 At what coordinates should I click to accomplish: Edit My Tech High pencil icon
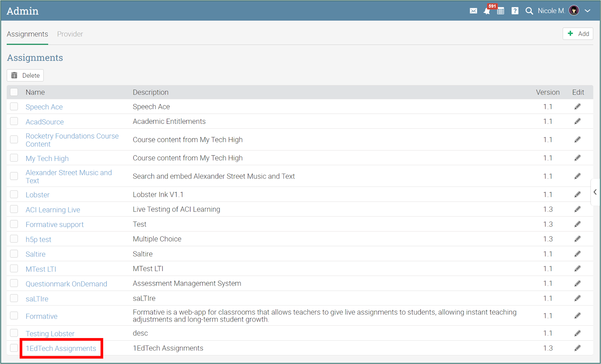point(578,158)
